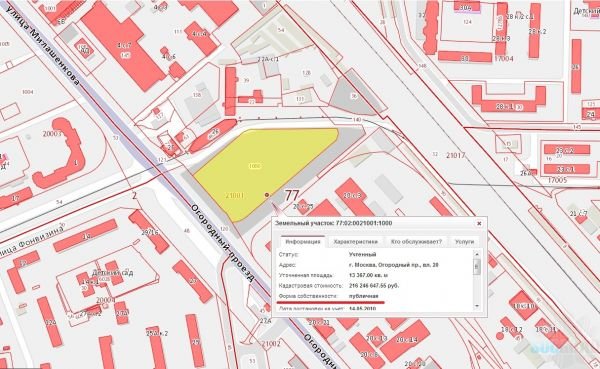Switch to the Характеристики tab
600x369 pixels.
(x=355, y=242)
